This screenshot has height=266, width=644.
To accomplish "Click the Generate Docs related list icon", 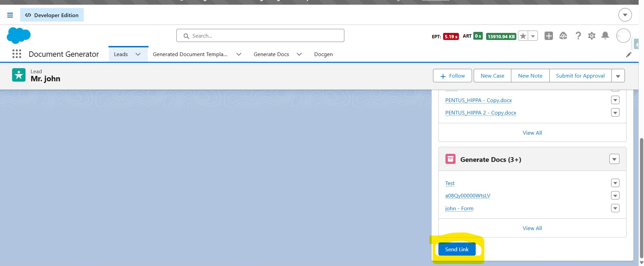I will click(450, 159).
